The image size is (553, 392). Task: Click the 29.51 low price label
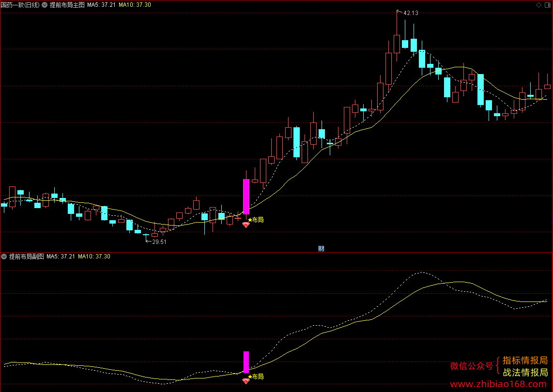(159, 242)
